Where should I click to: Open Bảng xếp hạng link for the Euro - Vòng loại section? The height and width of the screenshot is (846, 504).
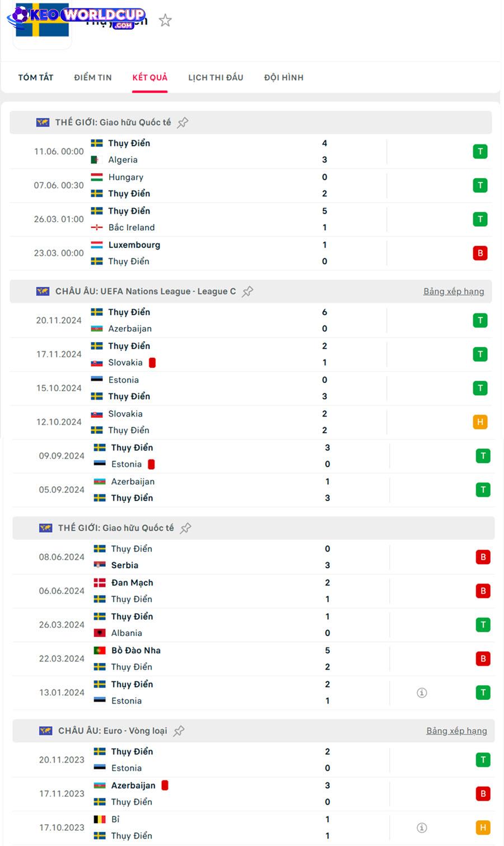pos(456,731)
